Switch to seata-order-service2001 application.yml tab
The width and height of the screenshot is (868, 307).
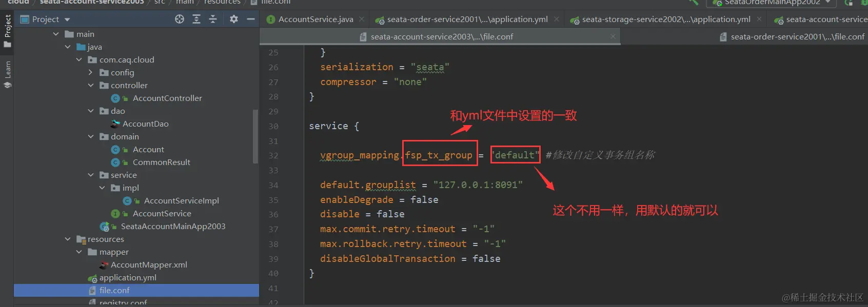[467, 19]
